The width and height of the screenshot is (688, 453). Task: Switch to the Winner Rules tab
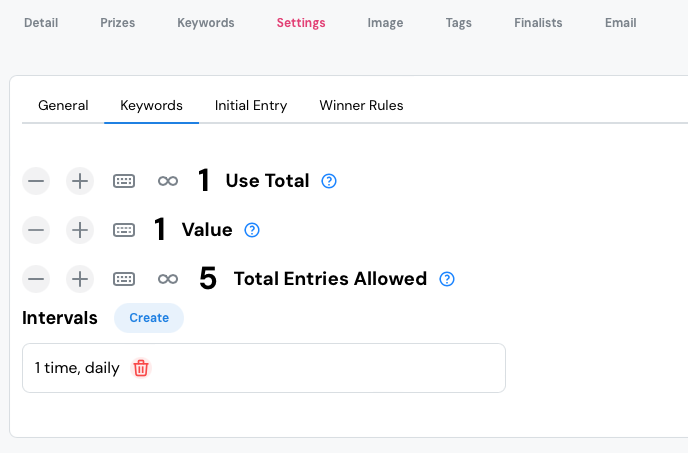[x=361, y=105]
